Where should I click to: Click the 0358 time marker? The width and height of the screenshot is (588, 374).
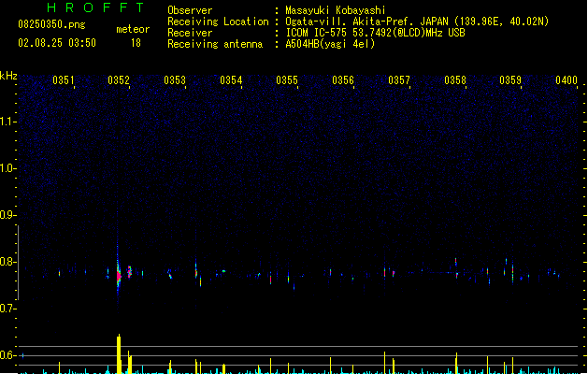[455, 80]
